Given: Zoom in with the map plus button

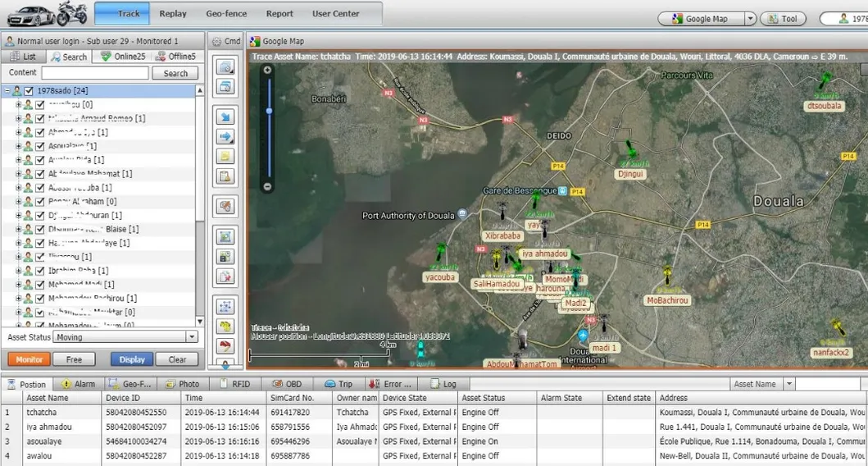Looking at the screenshot, I should click(x=267, y=71).
